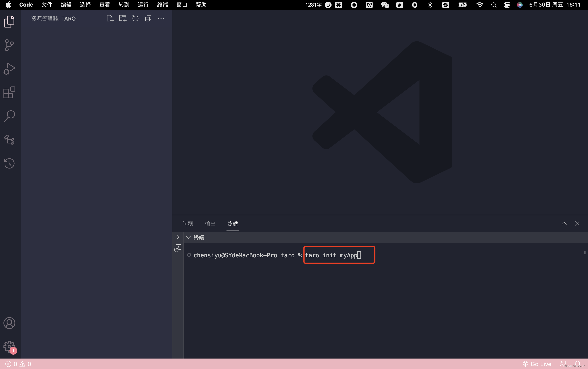Click the debug console icon beside terminal

(x=178, y=248)
